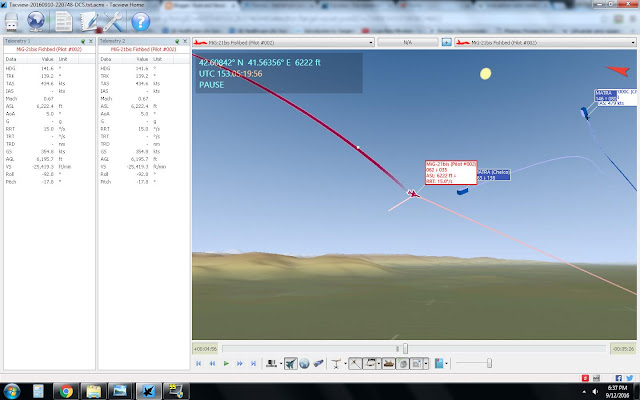Select the HDG row in Telemetry 1
Screen dimensions: 640x400
point(49,69)
